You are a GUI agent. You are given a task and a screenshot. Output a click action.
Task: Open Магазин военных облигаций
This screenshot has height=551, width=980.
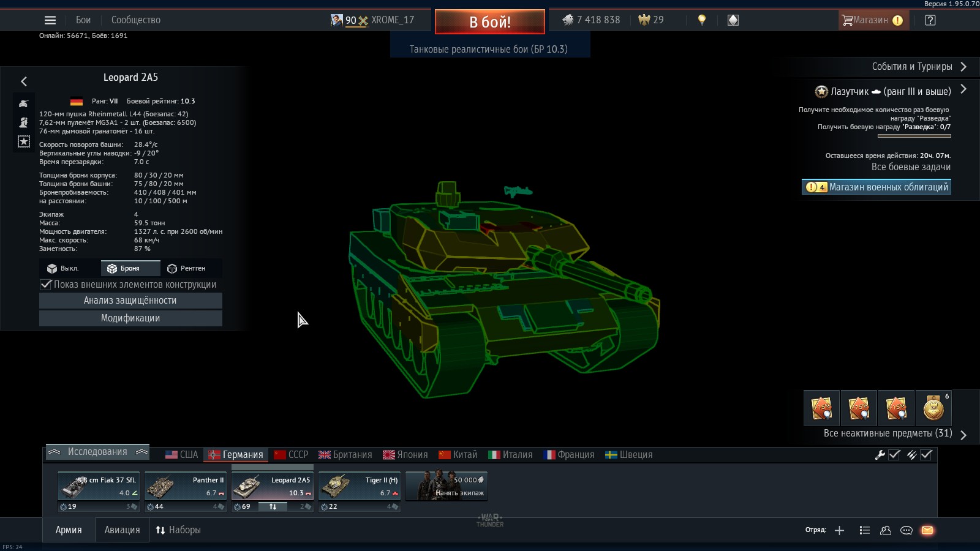pyautogui.click(x=876, y=187)
